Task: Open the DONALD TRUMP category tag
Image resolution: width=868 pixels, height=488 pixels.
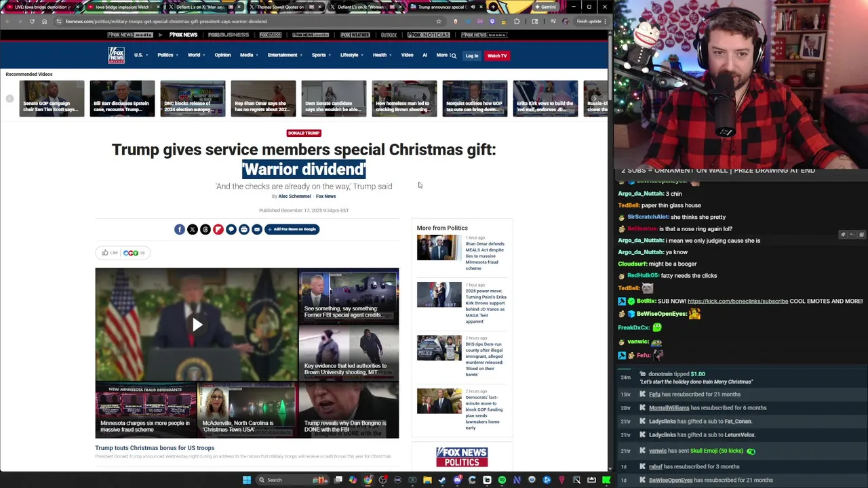Action: [x=303, y=133]
